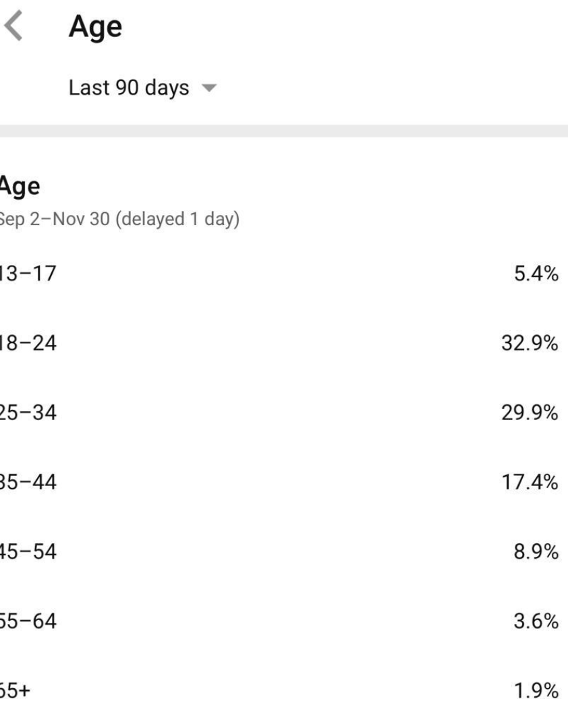This screenshot has height=728, width=568.
Task: Click the dropdown arrow beside Last 90 days
Action: [x=209, y=89]
